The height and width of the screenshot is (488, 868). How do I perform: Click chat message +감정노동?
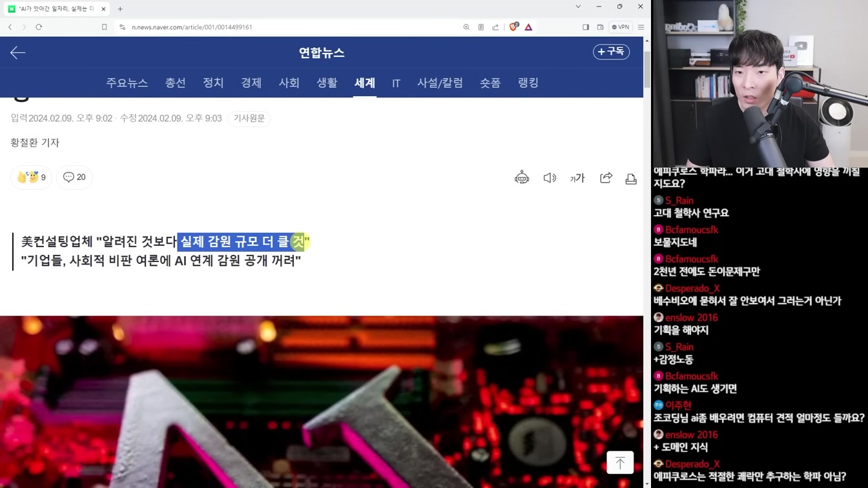click(673, 360)
